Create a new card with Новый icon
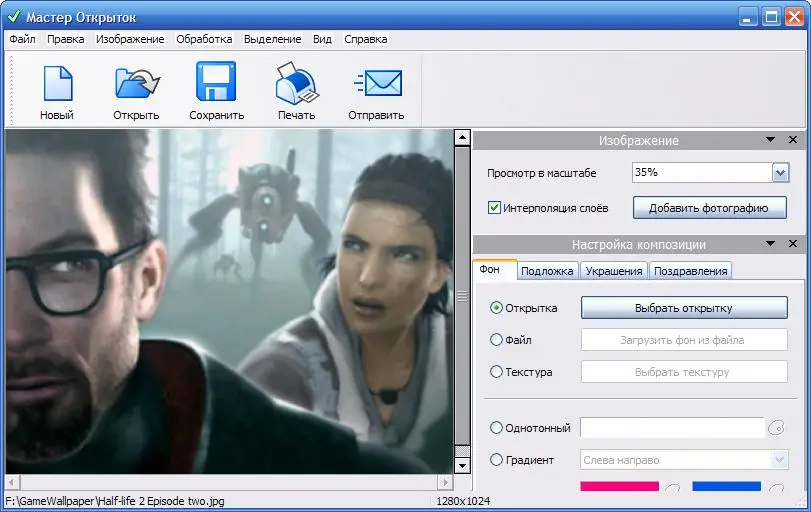The width and height of the screenshot is (811, 512). coord(57,92)
